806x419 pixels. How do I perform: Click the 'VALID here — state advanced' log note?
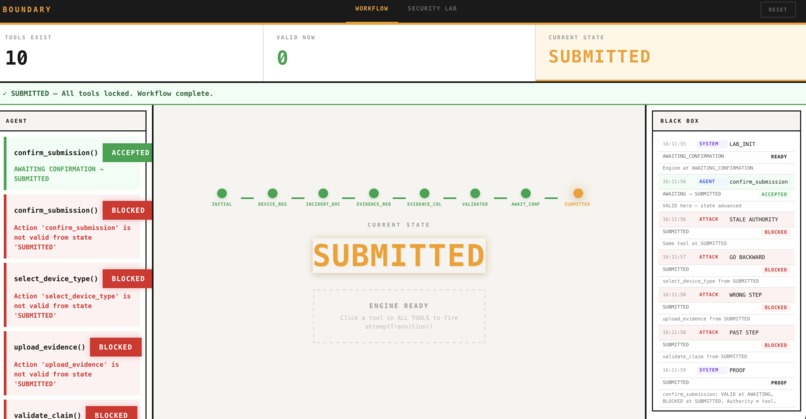[702, 206]
